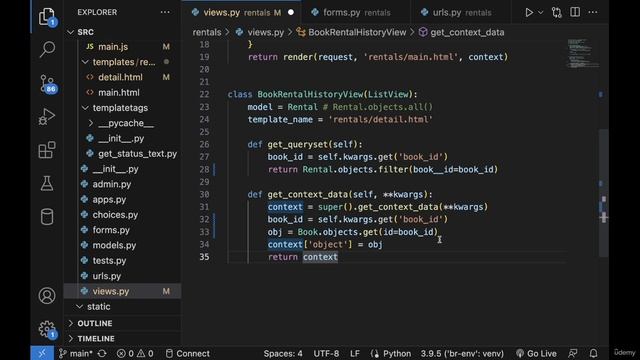Screen dimensions: 640x360
Task: Start Go Live server
Action: [x=536, y=353]
